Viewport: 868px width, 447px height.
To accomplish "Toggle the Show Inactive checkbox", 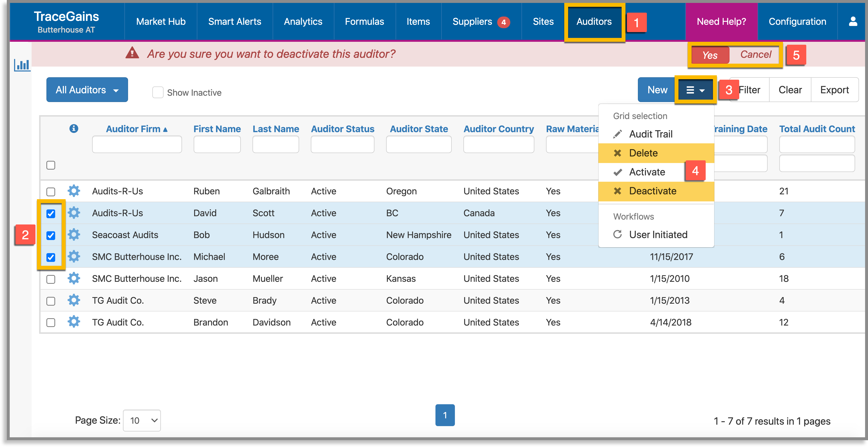I will [x=158, y=92].
